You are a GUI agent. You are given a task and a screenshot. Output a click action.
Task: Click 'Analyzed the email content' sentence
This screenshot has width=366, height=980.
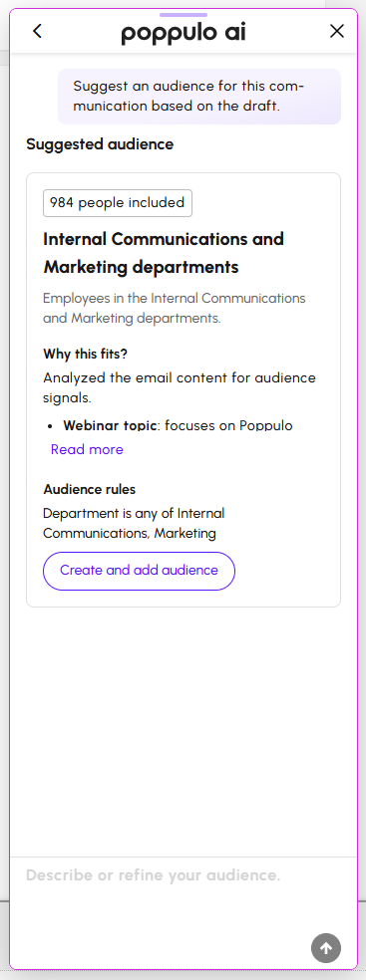point(180,387)
